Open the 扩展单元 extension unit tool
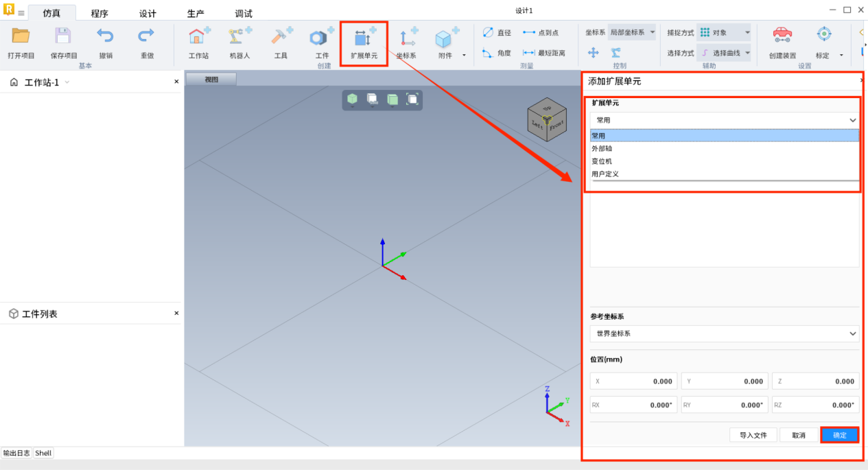This screenshot has width=868, height=470. 364,41
